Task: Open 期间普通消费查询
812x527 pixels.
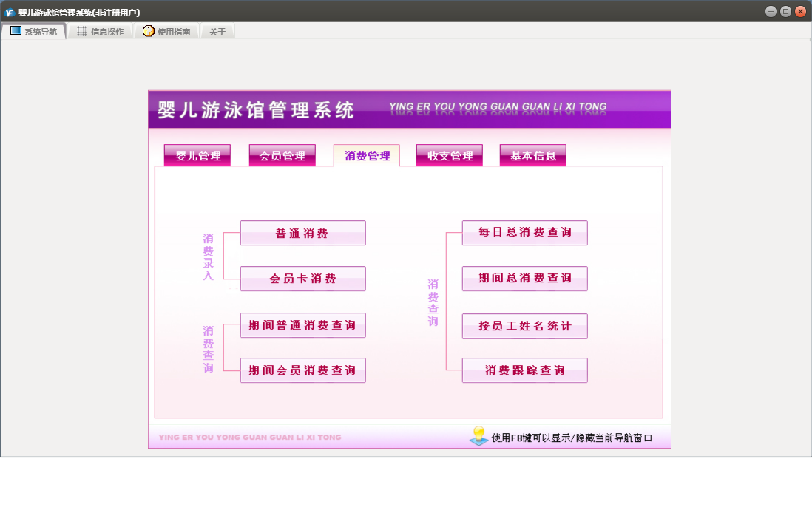Action: click(303, 325)
